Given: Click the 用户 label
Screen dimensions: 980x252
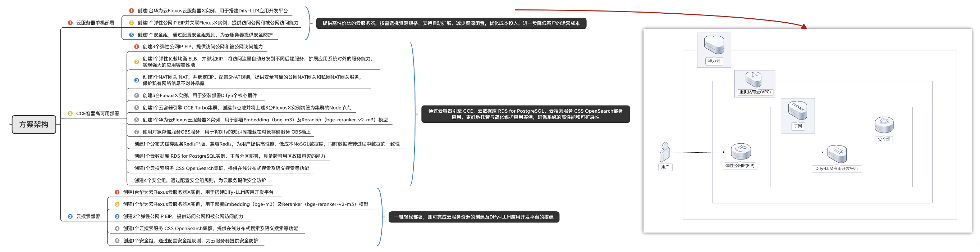Looking at the screenshot, I should [665, 167].
